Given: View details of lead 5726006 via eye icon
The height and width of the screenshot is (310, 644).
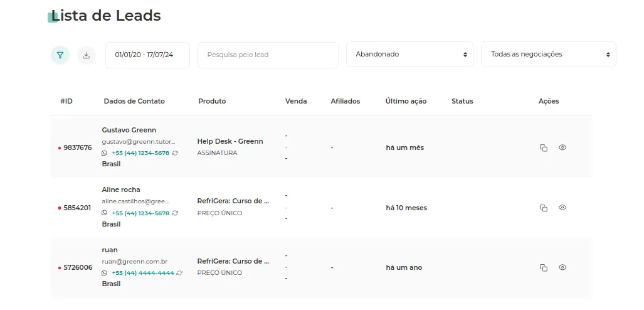Looking at the screenshot, I should [562, 267].
